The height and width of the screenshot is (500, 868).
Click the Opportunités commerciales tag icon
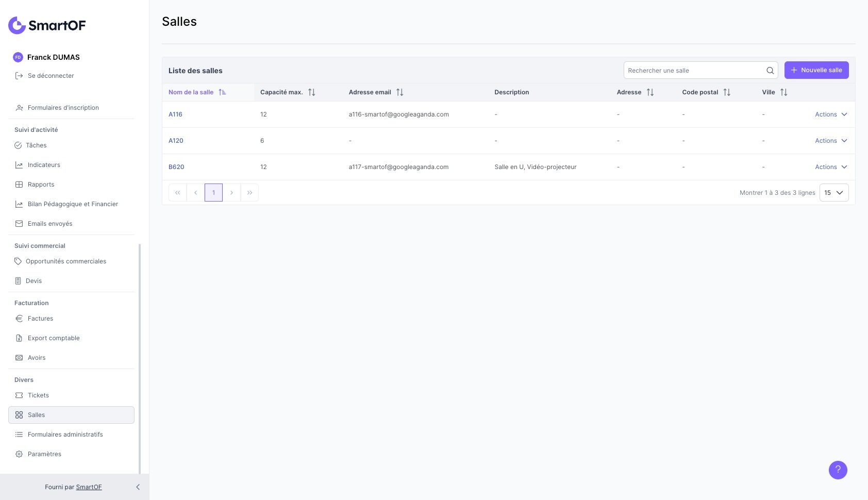pos(18,261)
